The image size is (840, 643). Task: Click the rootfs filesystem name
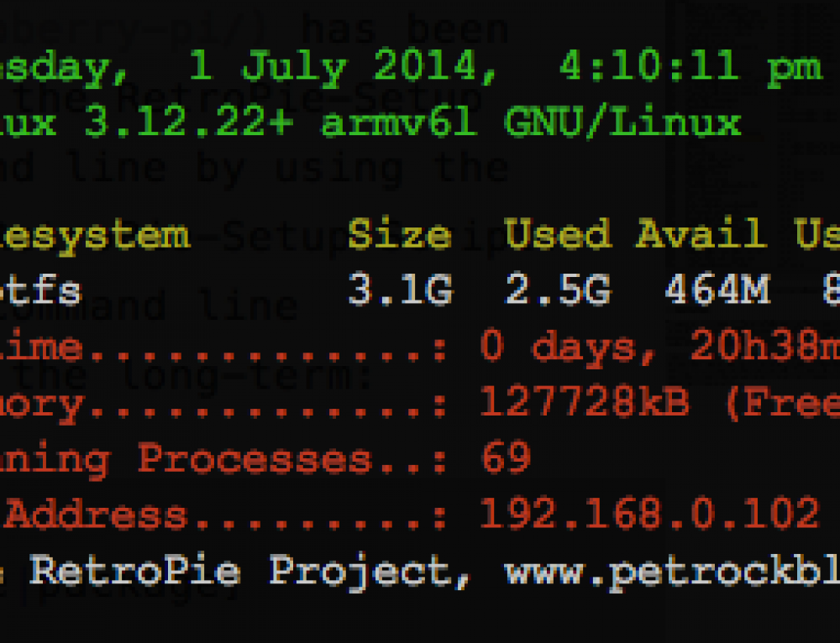pos(40,291)
